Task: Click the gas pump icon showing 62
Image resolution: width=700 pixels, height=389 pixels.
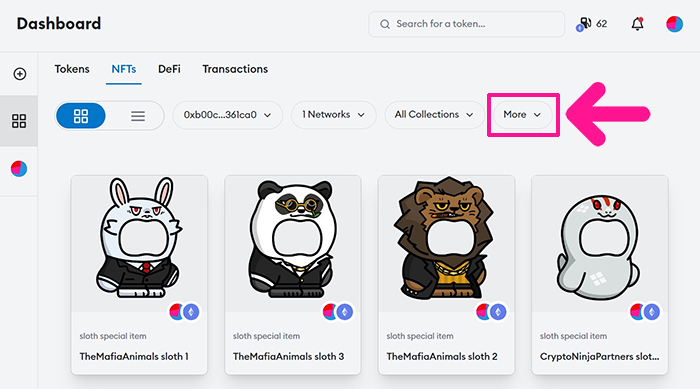Action: pyautogui.click(x=584, y=24)
